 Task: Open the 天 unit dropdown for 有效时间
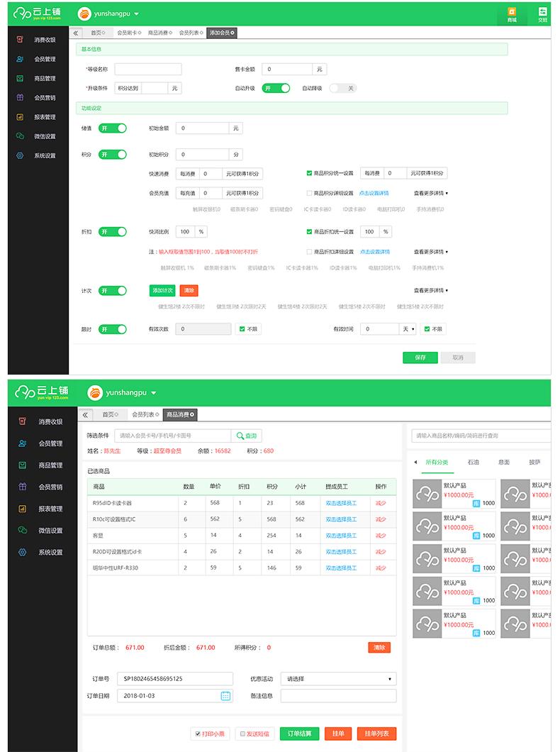(409, 329)
